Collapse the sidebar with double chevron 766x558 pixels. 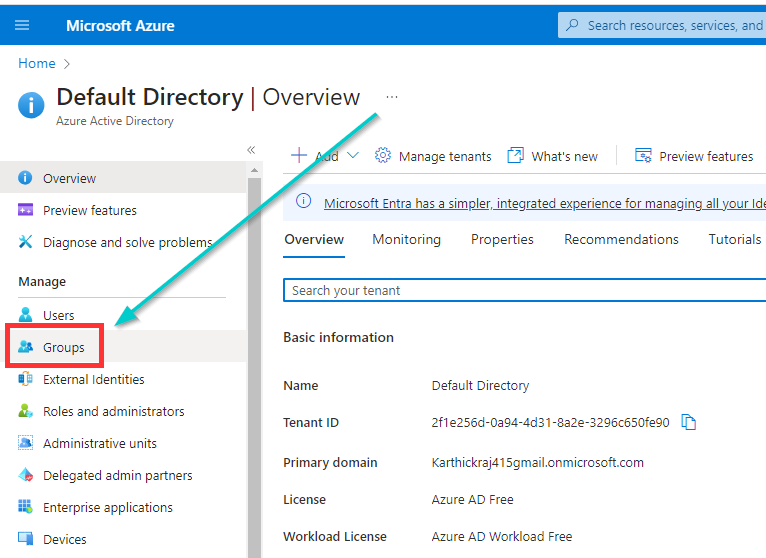[251, 150]
